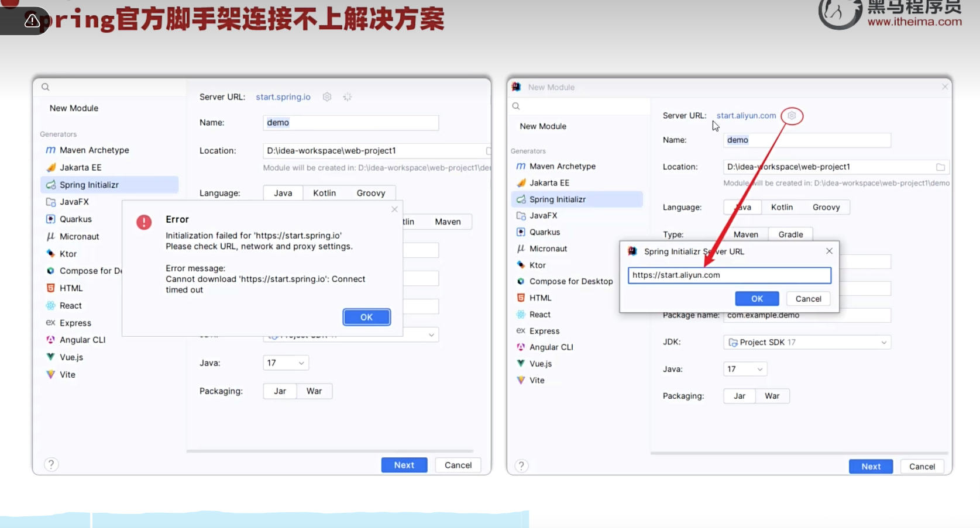Viewport: 980px width, 528px height.
Task: Click the folder browse icon in right Location field
Action: (x=940, y=167)
